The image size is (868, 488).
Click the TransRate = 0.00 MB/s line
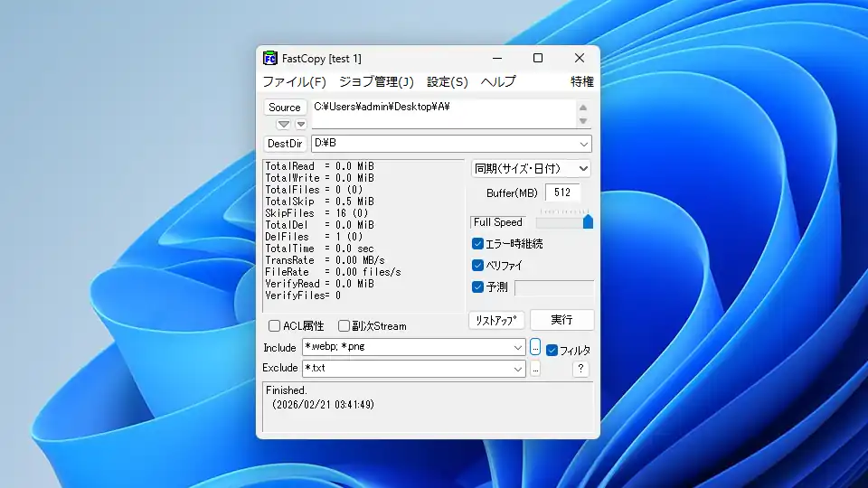[x=325, y=260]
